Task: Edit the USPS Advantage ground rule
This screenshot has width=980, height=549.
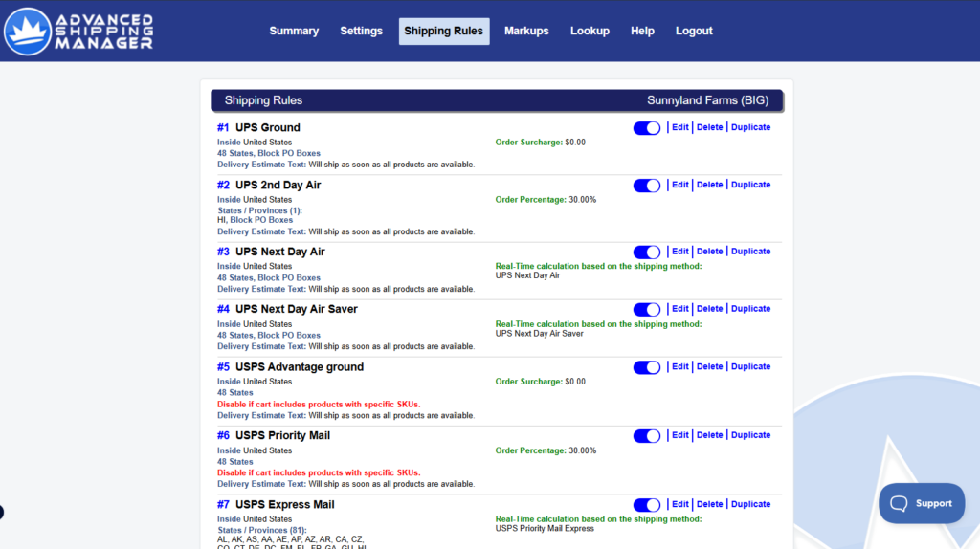Action: coord(680,367)
